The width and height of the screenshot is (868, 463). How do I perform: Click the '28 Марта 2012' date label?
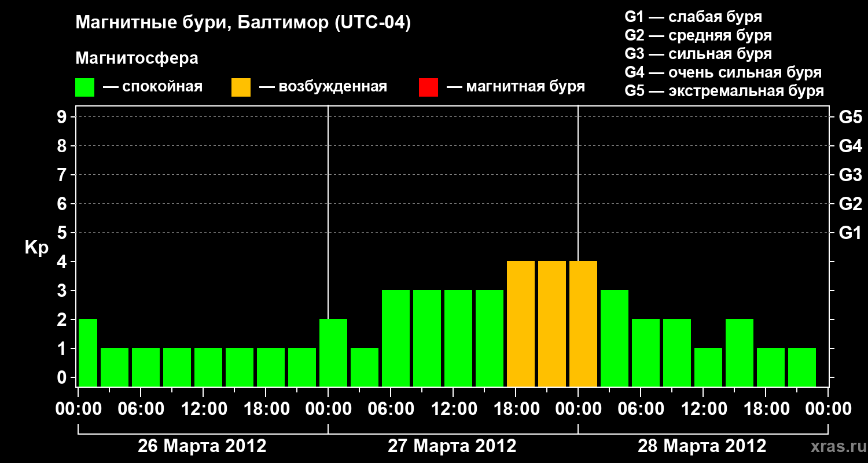click(702, 446)
